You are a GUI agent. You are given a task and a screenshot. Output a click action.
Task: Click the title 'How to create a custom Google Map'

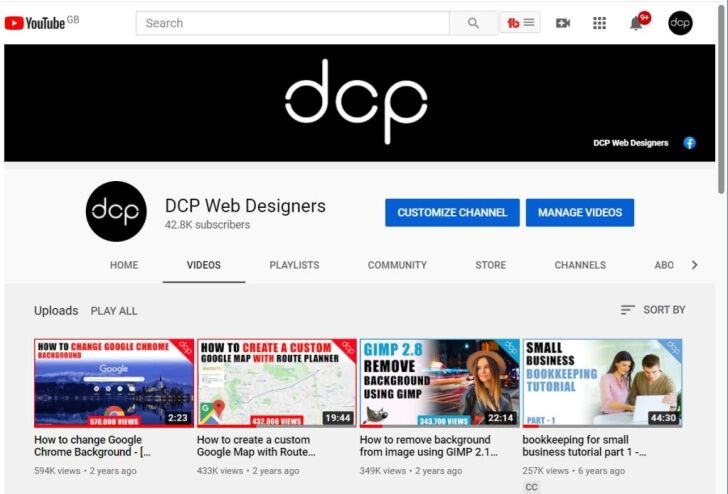[x=256, y=446]
